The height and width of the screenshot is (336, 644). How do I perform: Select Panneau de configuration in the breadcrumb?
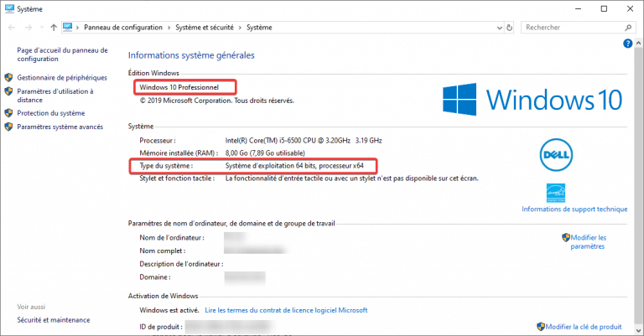point(124,28)
